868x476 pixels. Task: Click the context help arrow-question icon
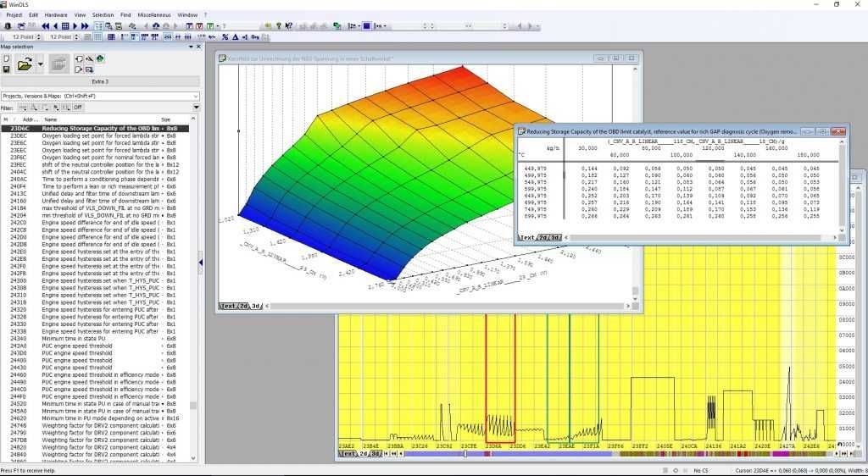pyautogui.click(x=288, y=26)
